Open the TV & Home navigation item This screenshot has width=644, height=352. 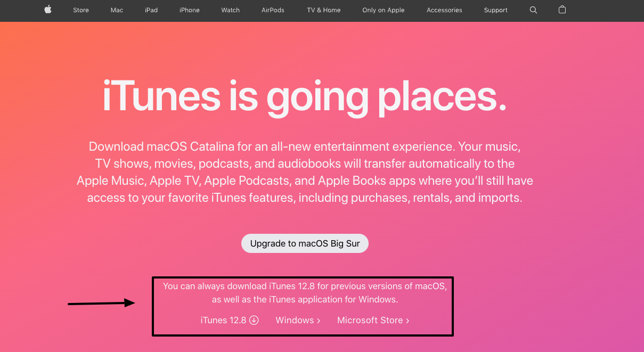click(x=324, y=10)
